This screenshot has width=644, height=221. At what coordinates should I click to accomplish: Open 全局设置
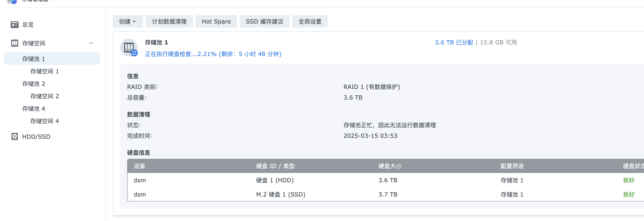click(x=310, y=21)
